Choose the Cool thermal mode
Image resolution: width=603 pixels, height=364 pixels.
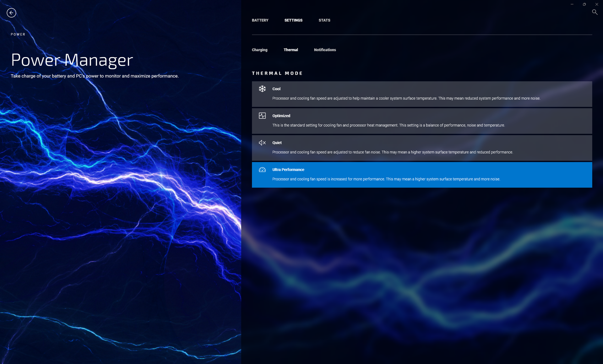[x=422, y=94]
